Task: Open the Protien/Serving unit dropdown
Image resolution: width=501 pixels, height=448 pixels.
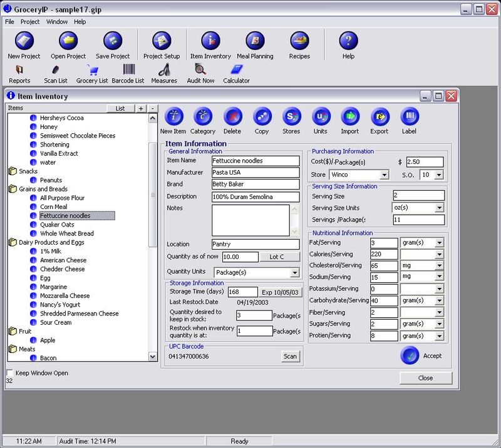Action: [440, 336]
